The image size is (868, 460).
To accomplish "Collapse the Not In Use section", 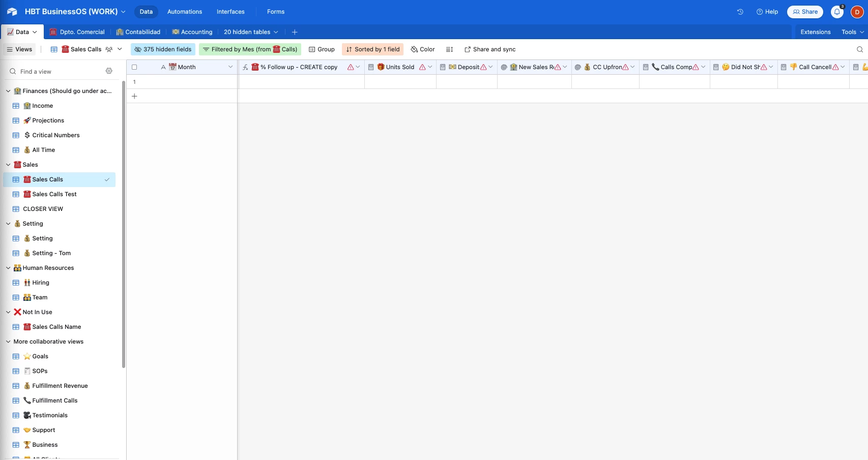I will click(8, 312).
